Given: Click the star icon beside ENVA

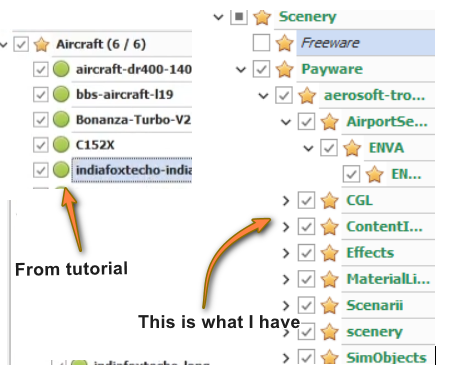Looking at the screenshot, I should click(x=352, y=148).
